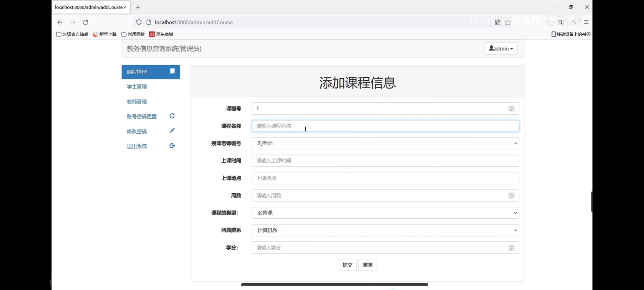Click the logout icon beside 退出系统
Viewport: 644px width, 290px height.
[x=172, y=146]
